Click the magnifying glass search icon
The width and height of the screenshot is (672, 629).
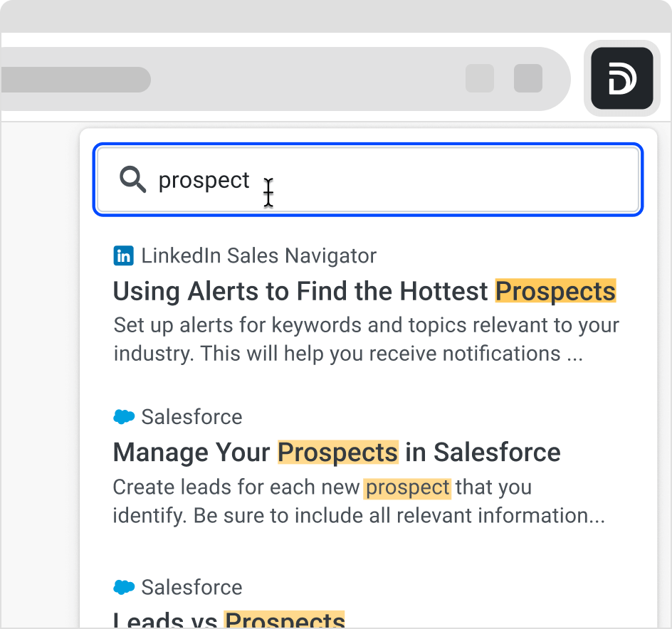coord(132,180)
